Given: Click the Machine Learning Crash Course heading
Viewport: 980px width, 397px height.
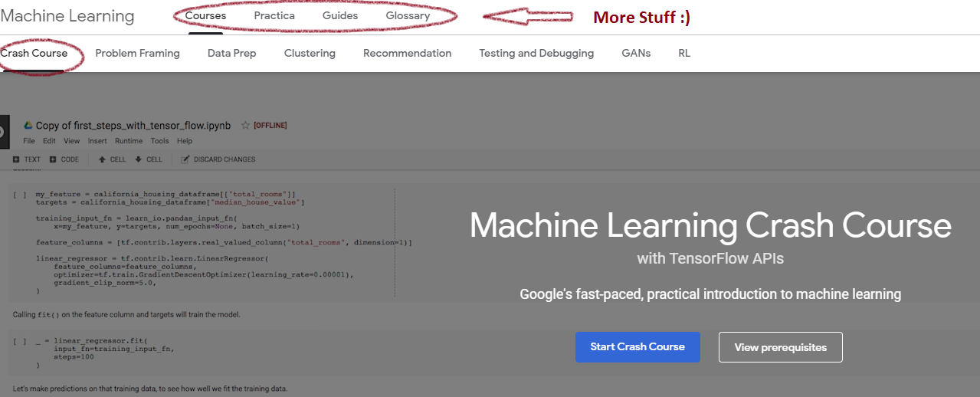Looking at the screenshot, I should coord(710,226).
